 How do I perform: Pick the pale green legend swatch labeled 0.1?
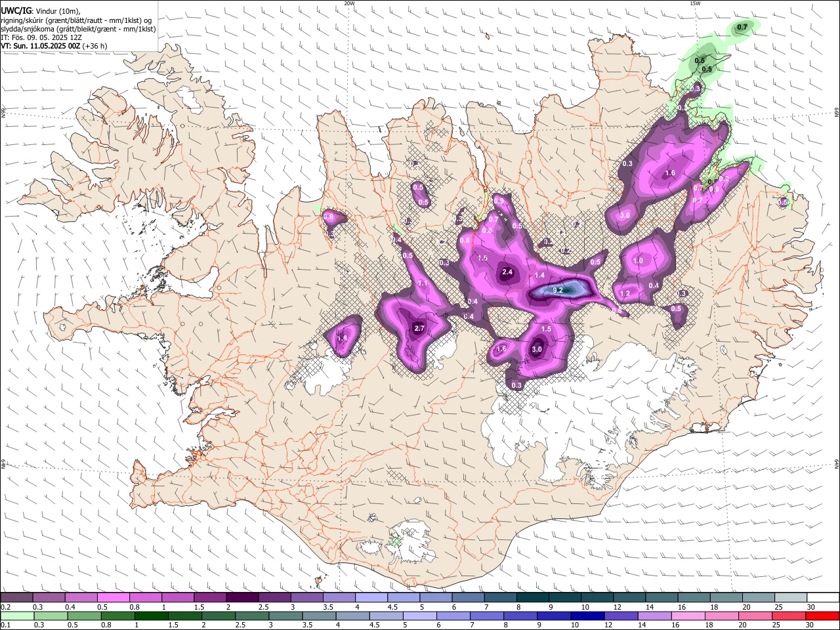click(x=18, y=616)
